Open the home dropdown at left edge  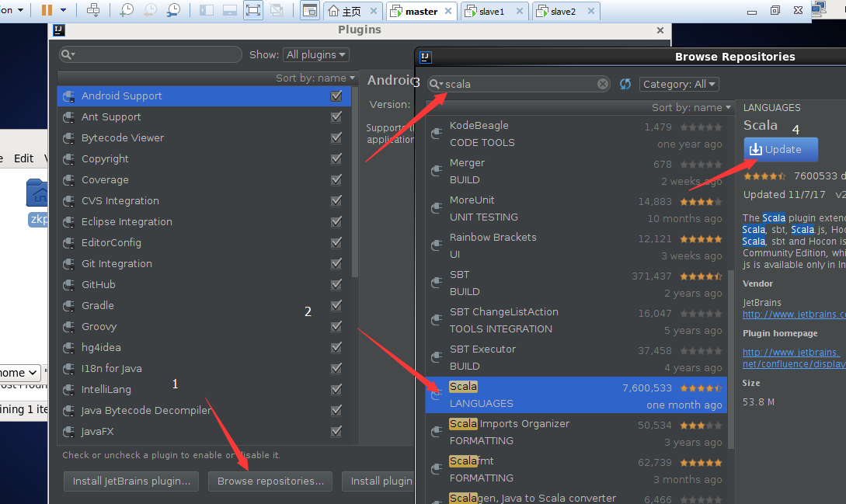(x=20, y=373)
